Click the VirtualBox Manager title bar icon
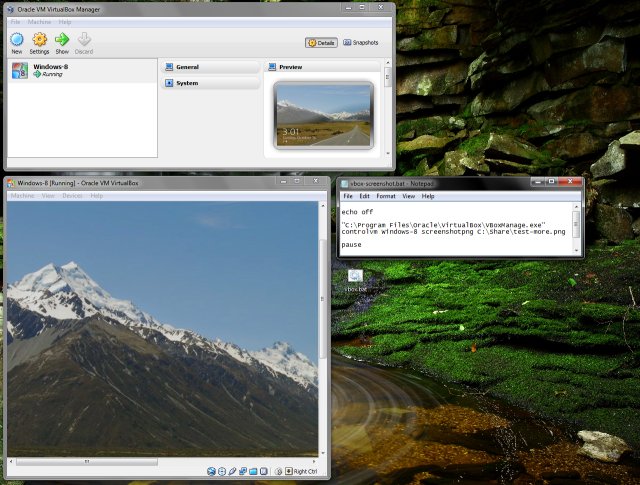 [11, 9]
